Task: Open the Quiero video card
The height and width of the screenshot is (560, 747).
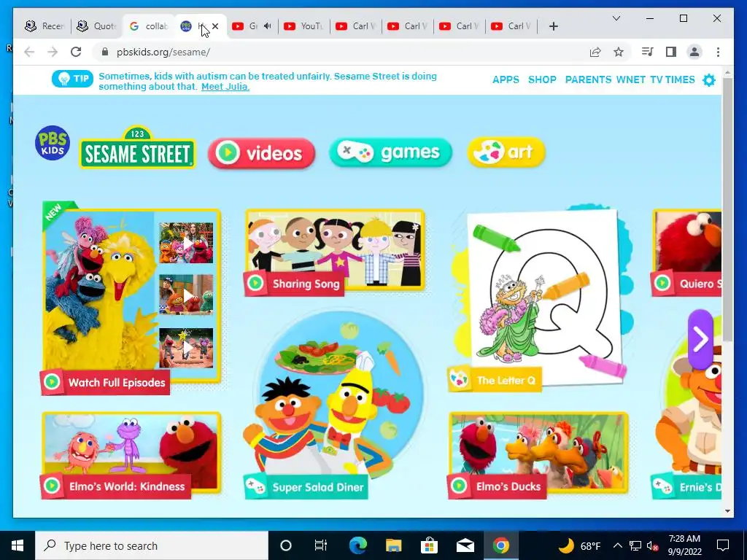Action: pyautogui.click(x=686, y=252)
